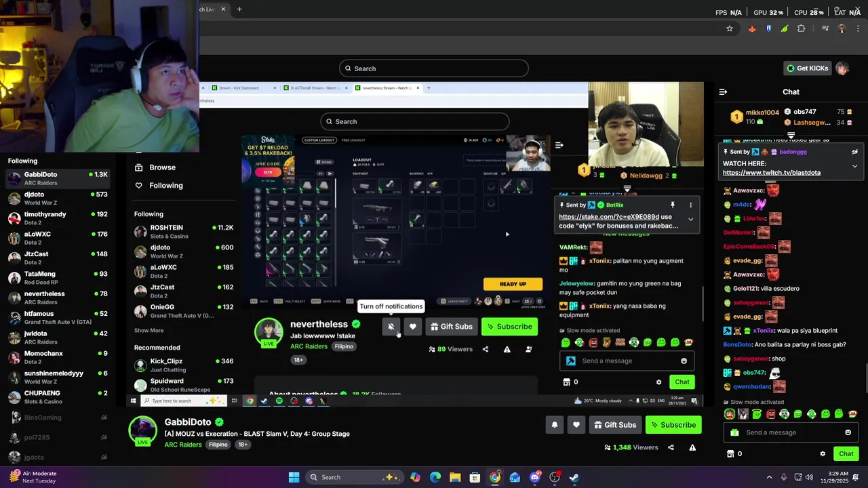Screen dimensions: 868x488
Task: Click the READY UP button in game
Action: (513, 284)
